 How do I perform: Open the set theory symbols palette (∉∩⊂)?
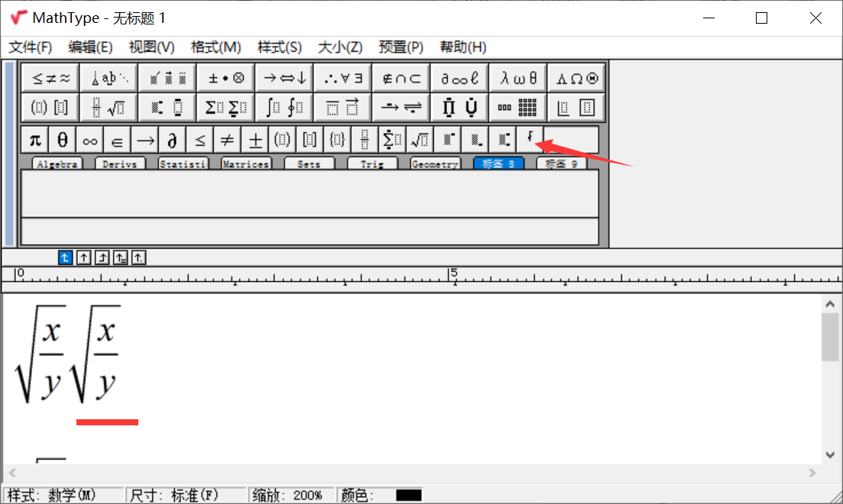click(x=401, y=79)
